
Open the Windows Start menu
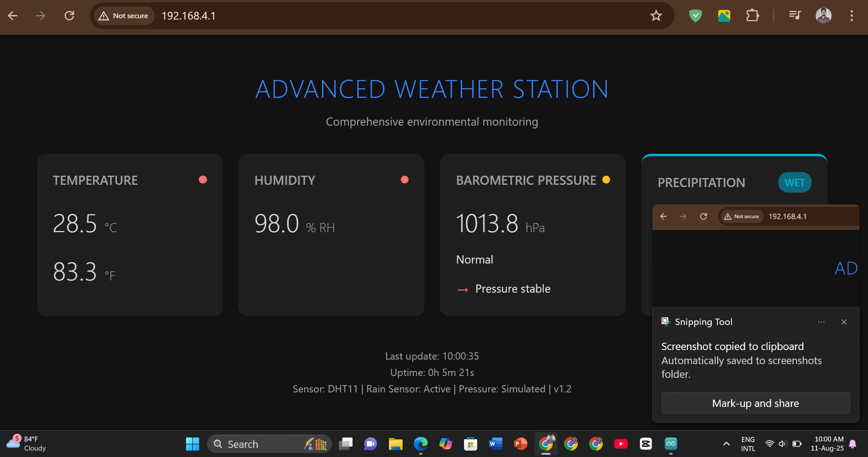click(x=192, y=444)
